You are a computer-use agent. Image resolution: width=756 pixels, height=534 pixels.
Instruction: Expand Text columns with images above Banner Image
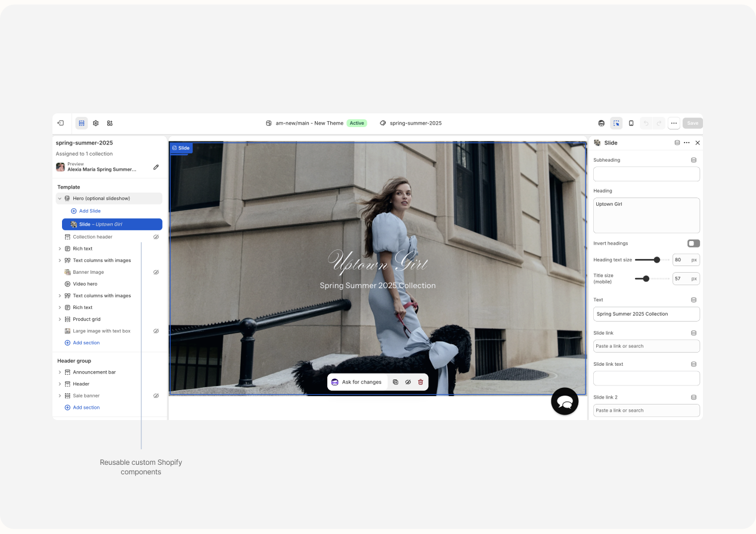pos(60,261)
